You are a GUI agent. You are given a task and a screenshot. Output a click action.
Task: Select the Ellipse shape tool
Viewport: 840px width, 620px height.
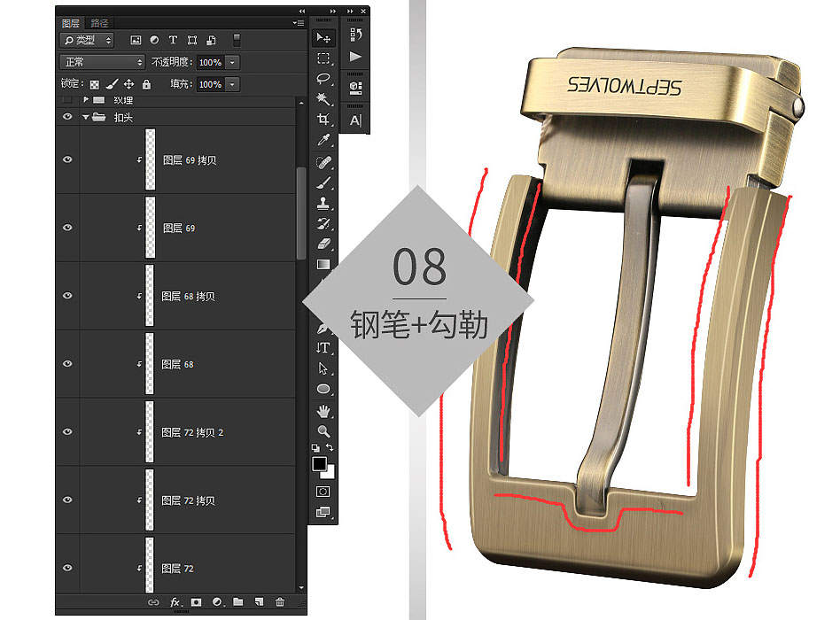(x=323, y=389)
